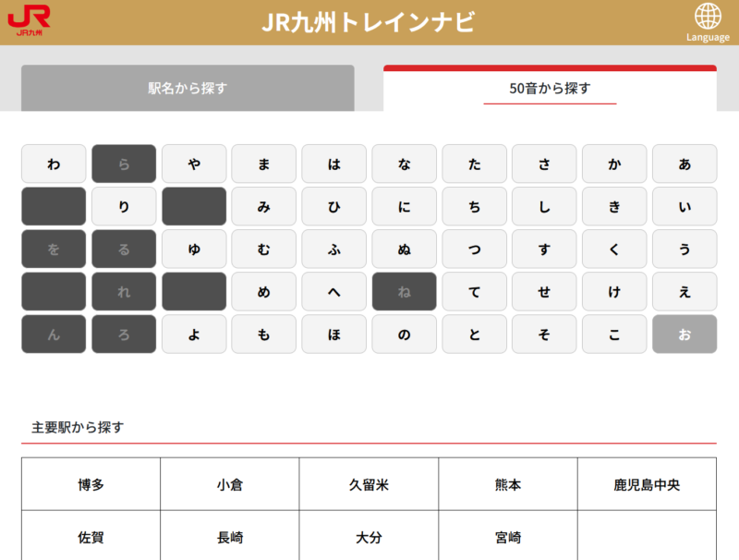Select the か kana key
The width and height of the screenshot is (739, 560).
point(614,164)
